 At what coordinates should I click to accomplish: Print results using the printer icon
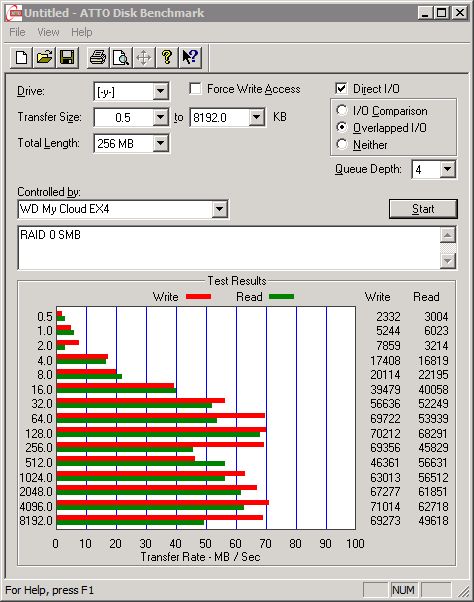pos(98,58)
